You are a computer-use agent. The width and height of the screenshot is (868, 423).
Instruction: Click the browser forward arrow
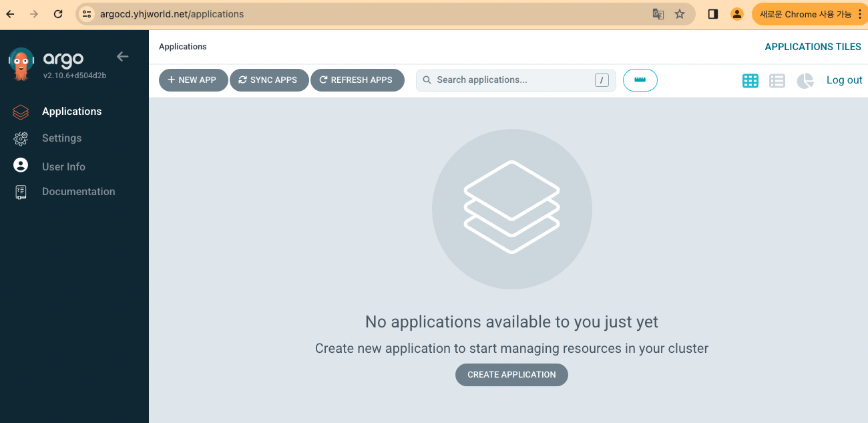(34, 14)
